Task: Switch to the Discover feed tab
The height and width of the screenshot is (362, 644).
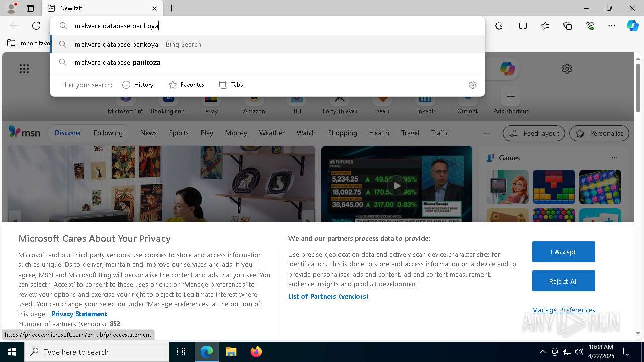Action: tap(68, 133)
